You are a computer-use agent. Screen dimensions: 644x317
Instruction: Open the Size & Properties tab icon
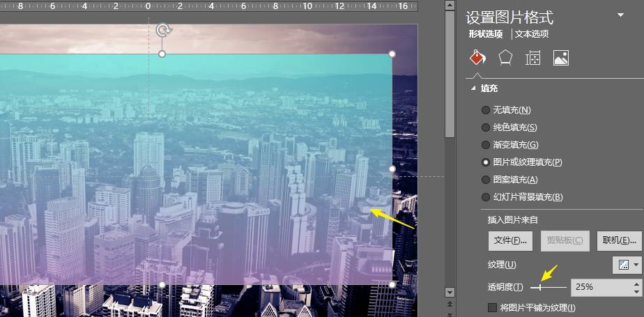click(532, 58)
